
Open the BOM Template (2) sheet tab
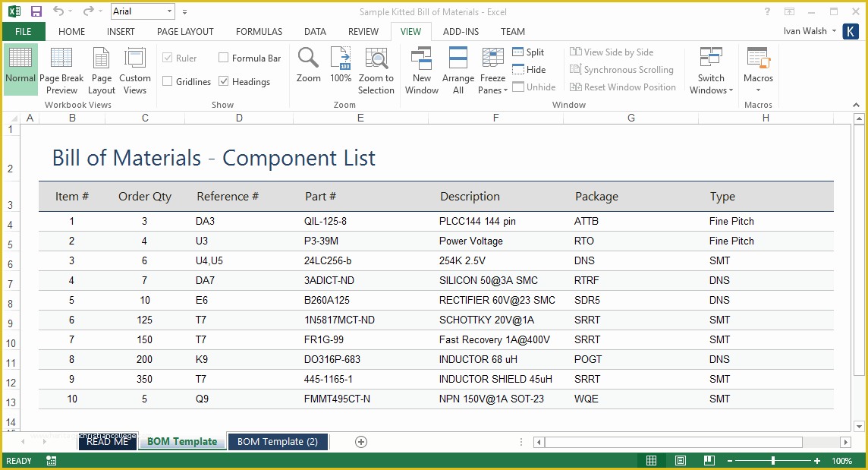278,441
